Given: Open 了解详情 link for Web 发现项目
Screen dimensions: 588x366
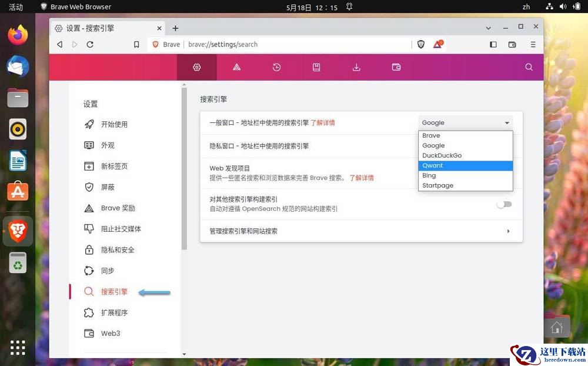Looking at the screenshot, I should point(362,178).
